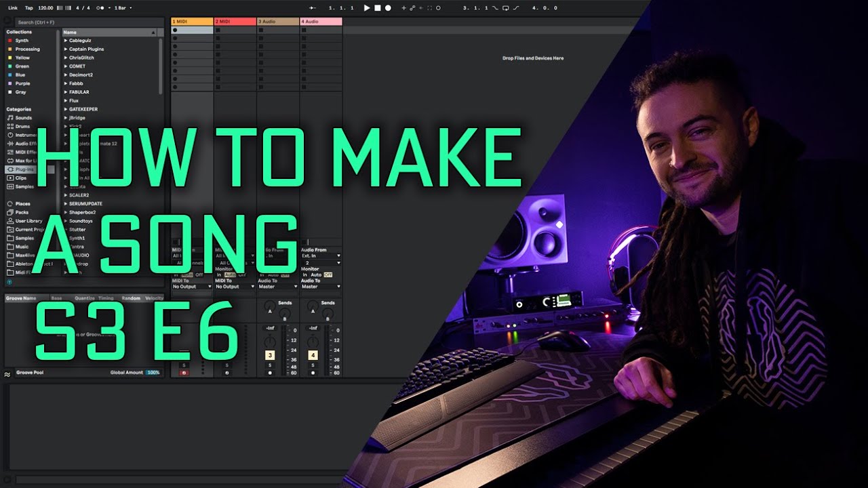This screenshot has width=868, height=488.
Task: Select the 1 MIDI track header
Action: click(x=192, y=22)
